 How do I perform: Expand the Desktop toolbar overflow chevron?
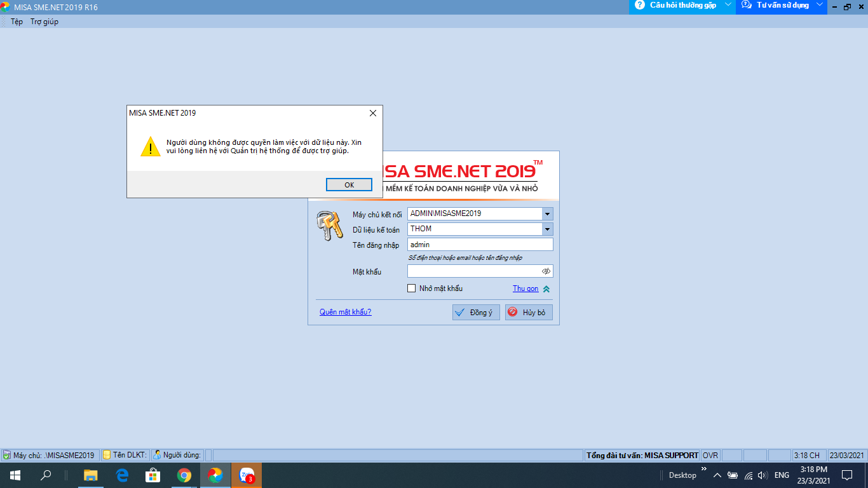click(703, 469)
